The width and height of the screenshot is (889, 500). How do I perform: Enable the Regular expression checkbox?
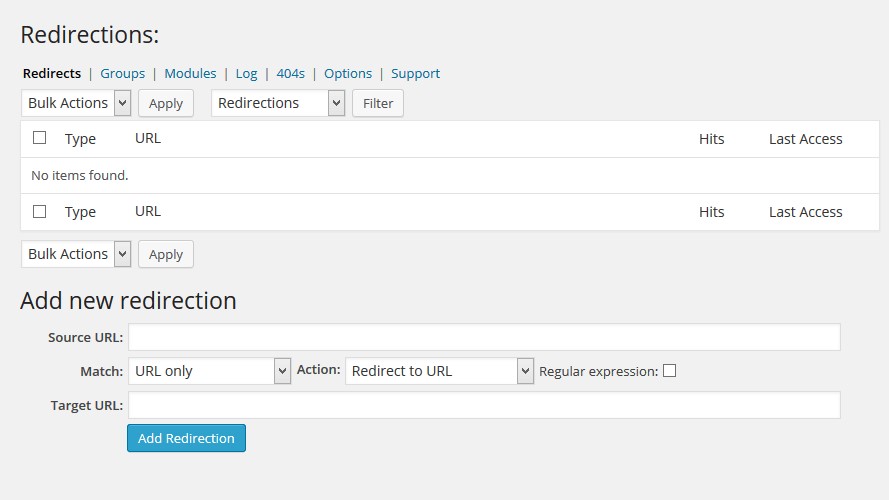(x=669, y=370)
